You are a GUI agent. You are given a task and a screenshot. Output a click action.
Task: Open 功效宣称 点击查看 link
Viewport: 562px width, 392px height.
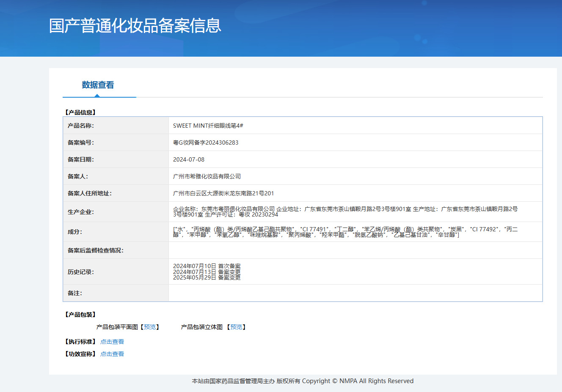(112, 354)
